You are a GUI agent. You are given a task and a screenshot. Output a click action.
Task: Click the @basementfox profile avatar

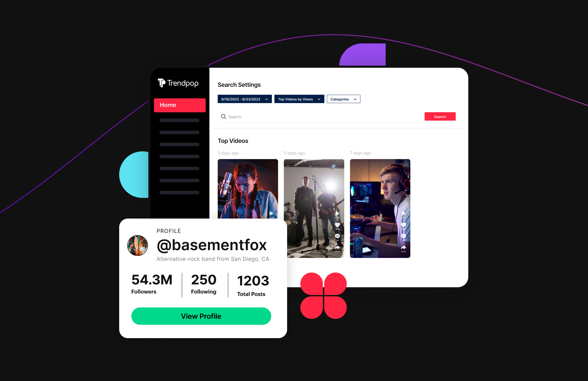pyautogui.click(x=137, y=246)
